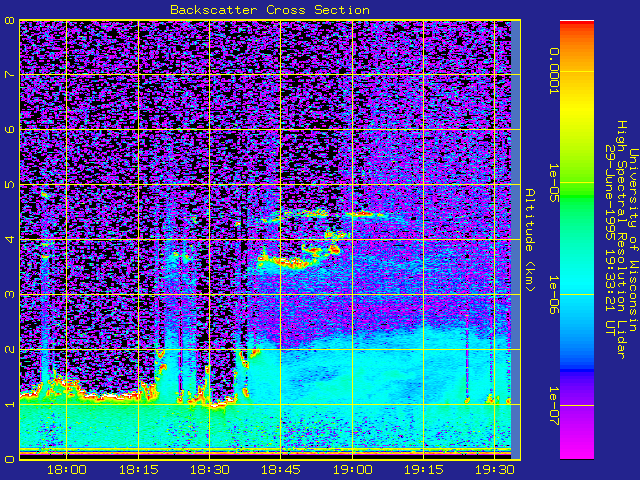Click the altitude 7 axis label
Viewport: 640px width, 480px height.
pos(9,75)
